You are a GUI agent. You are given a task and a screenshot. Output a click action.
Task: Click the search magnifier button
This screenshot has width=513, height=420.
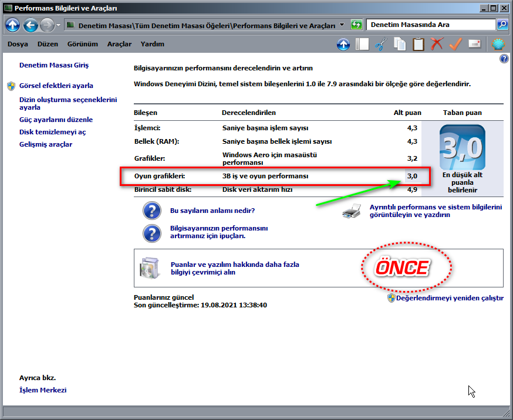(x=502, y=25)
